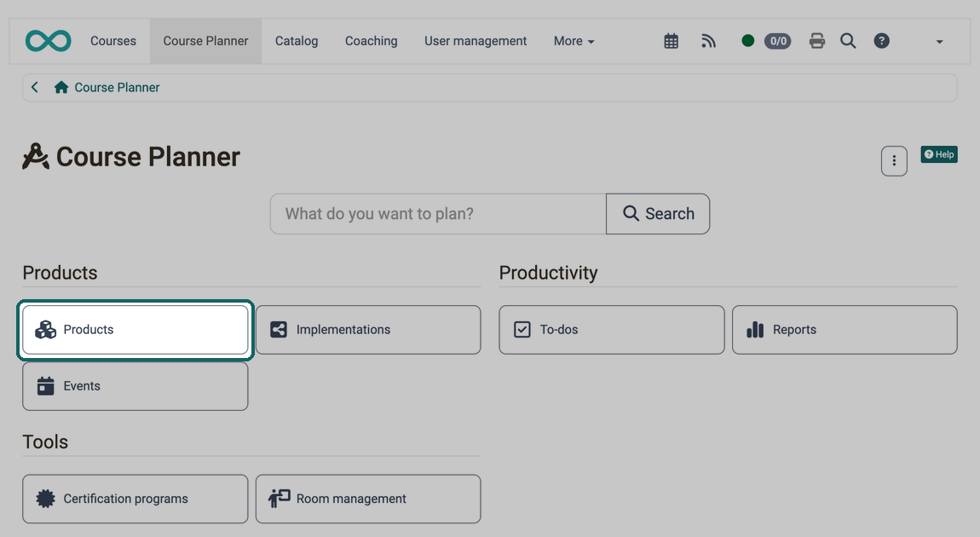980x537 pixels.
Task: Open the Catalog tab
Action: pos(297,41)
